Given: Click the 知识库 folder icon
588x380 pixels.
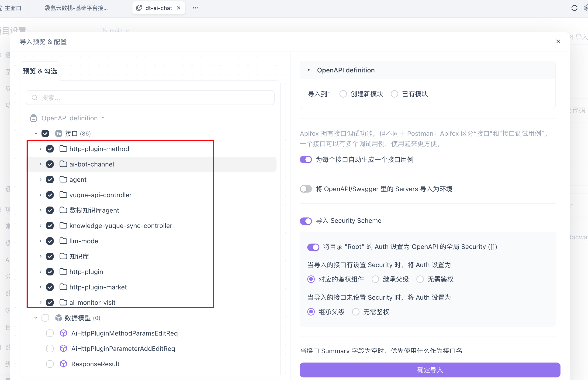Looking at the screenshot, I should pos(63,256).
